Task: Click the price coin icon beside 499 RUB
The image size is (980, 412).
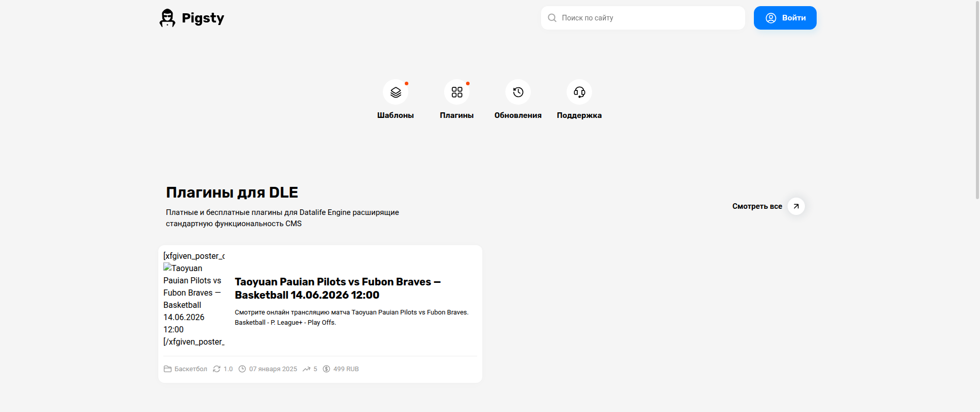Action: pos(327,369)
